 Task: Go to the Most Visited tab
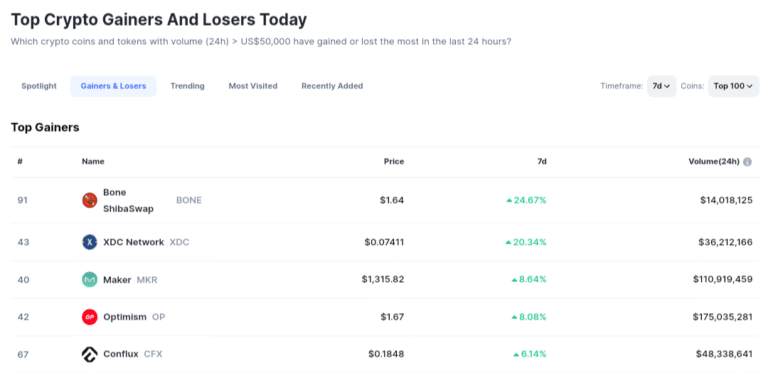253,86
